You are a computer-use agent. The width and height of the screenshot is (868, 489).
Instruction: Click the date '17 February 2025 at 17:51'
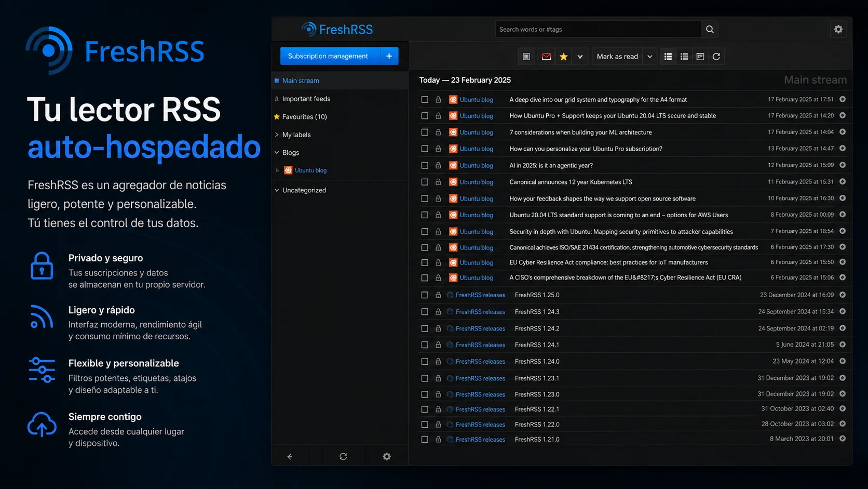801,99
